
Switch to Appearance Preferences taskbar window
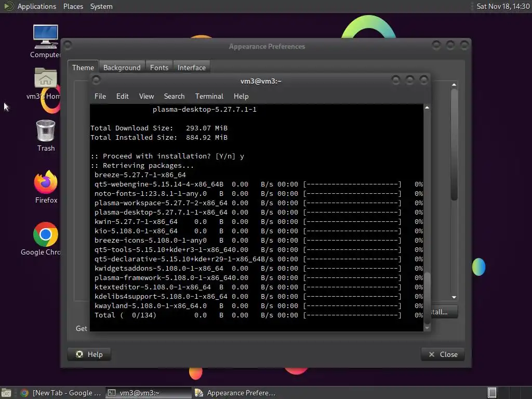[235, 393]
